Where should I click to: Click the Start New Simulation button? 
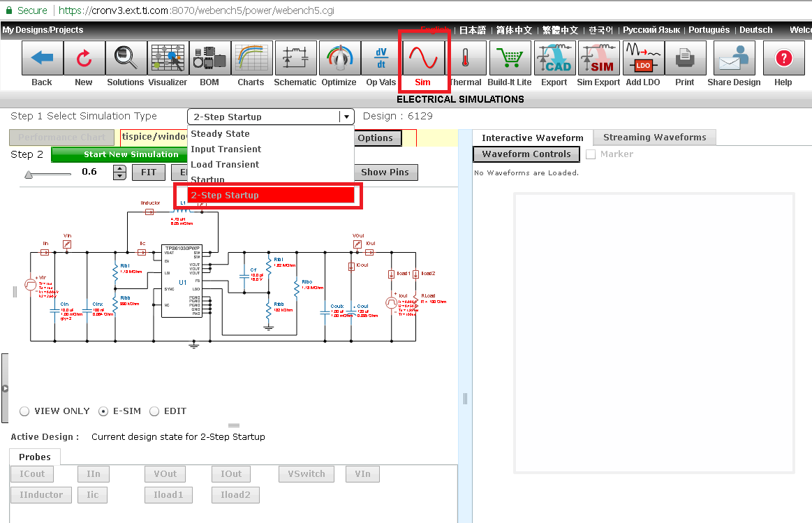119,154
